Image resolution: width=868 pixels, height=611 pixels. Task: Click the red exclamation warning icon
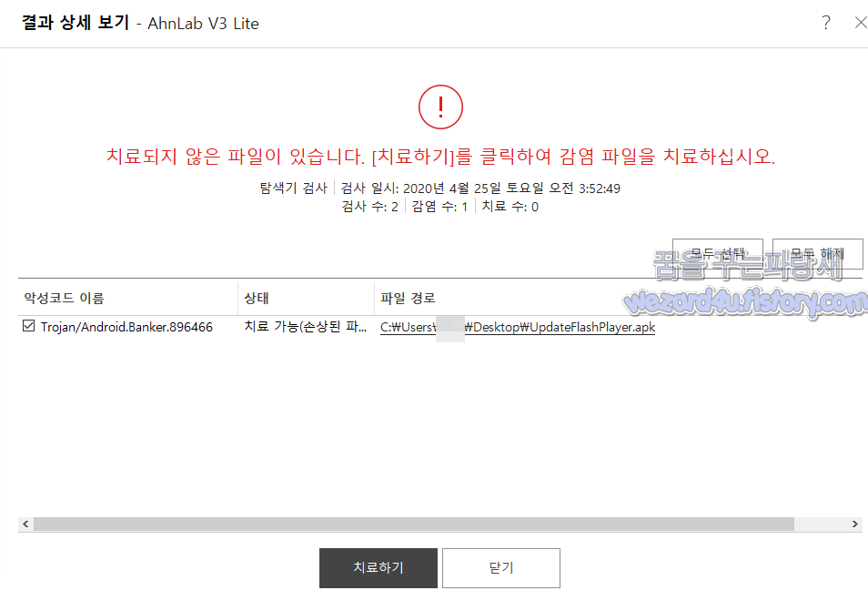440,107
